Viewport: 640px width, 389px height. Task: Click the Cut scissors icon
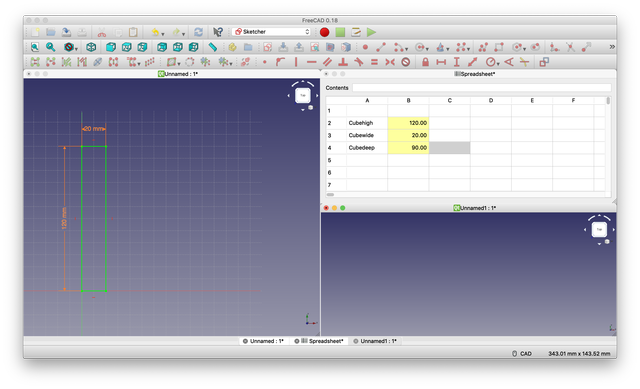102,32
